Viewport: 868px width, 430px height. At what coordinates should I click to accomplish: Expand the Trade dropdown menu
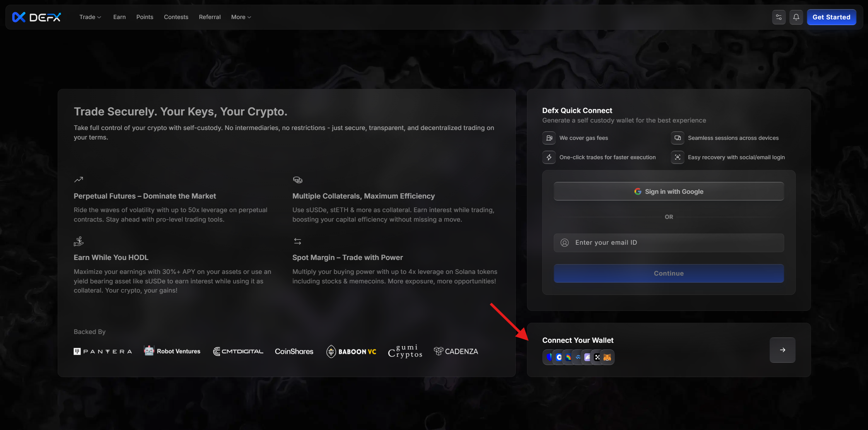90,17
